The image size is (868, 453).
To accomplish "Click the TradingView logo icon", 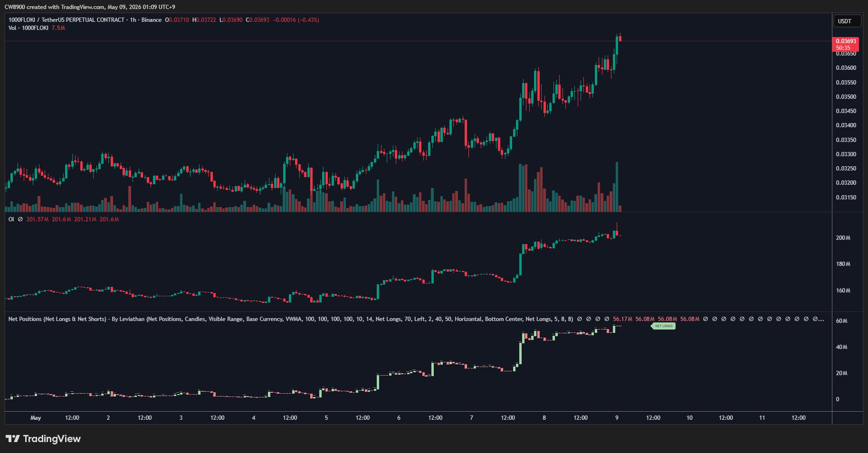I will (13, 439).
